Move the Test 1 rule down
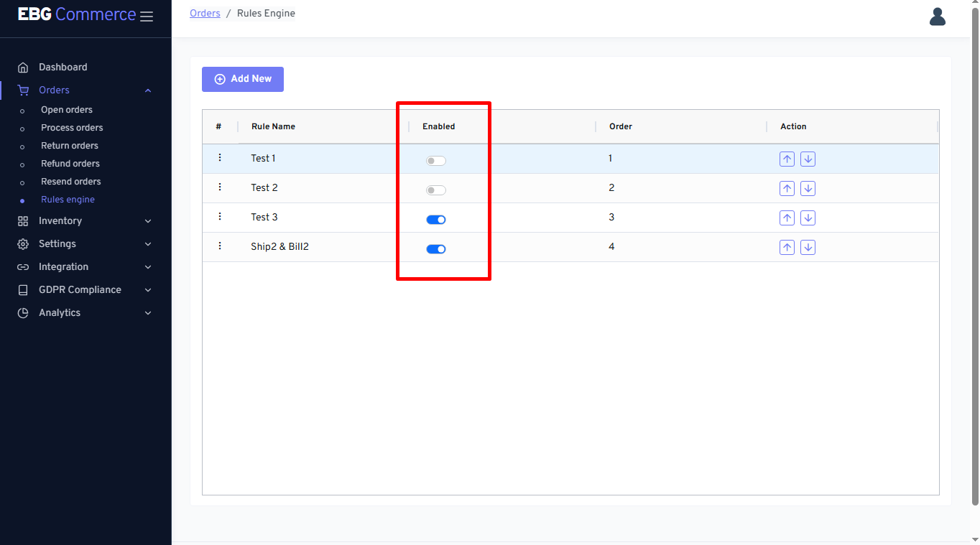Viewport: 980px width, 545px height. point(808,159)
